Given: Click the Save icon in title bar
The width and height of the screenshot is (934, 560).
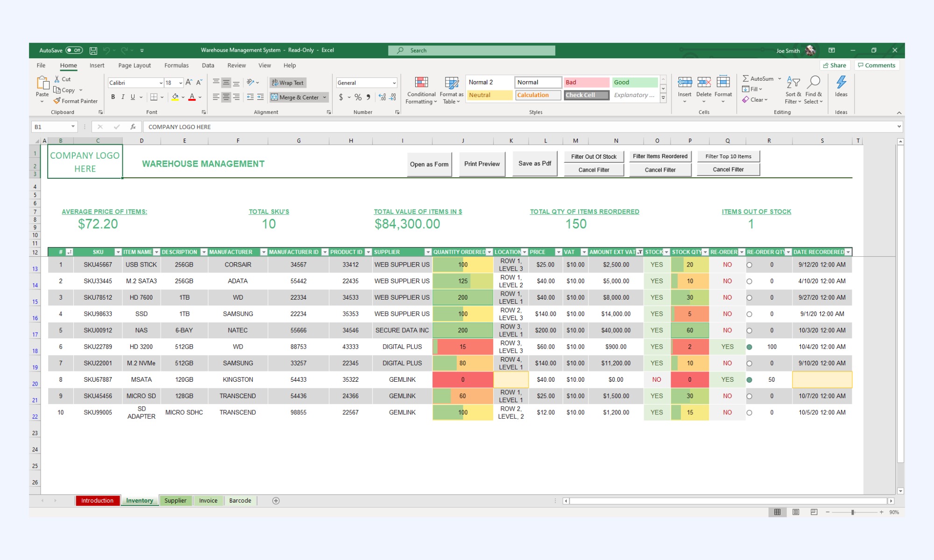Looking at the screenshot, I should click(x=93, y=50).
